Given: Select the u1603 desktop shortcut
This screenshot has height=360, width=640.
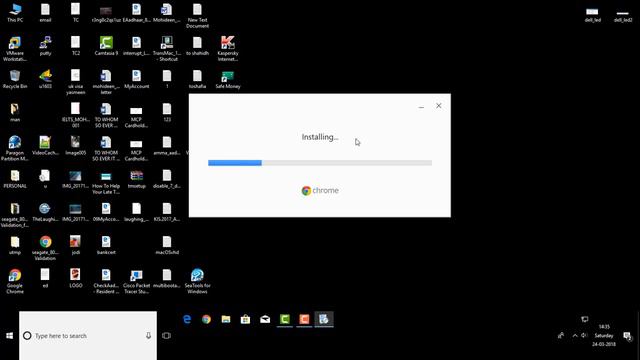Looking at the screenshot, I should [x=45, y=79].
